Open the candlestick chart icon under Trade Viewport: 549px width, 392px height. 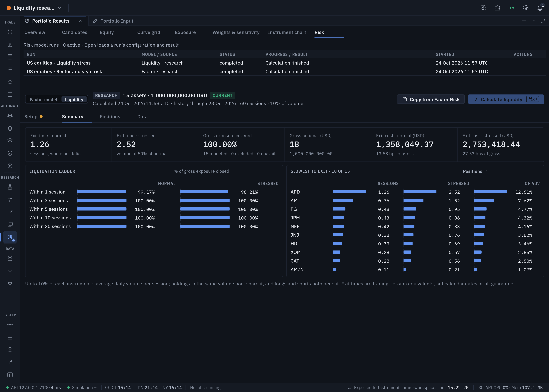tap(10, 32)
